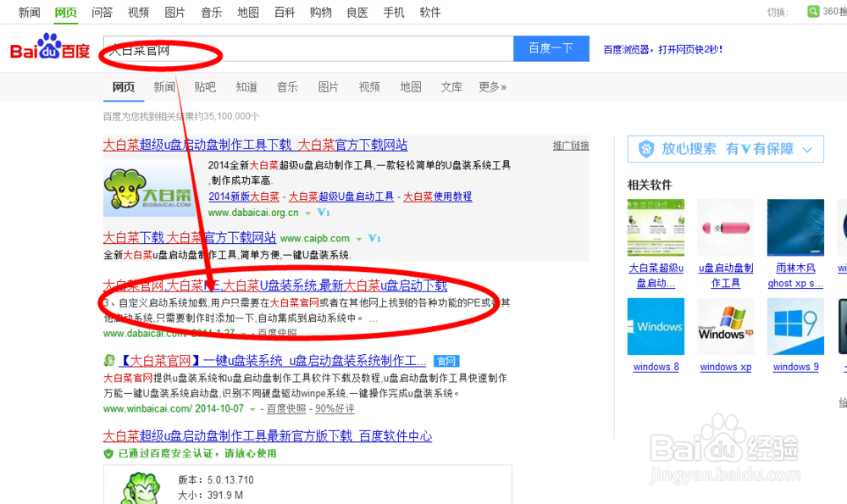Open the 大白菜使用教程 sublink
This screenshot has height=504, width=847.
438,197
